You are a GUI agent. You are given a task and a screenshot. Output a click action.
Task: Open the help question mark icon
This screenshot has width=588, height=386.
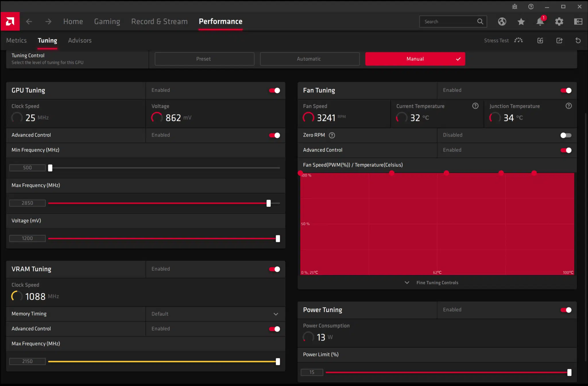[x=531, y=7]
